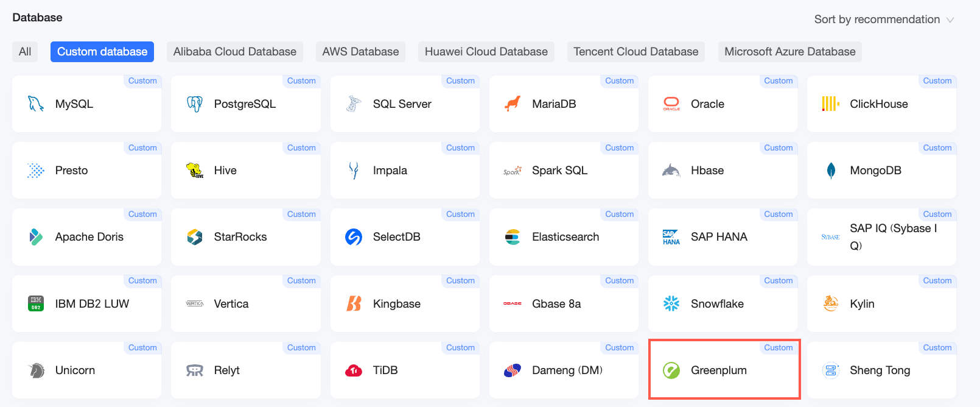This screenshot has width=980, height=407.
Task: Select the Dameng (DM) label
Action: [567, 370]
